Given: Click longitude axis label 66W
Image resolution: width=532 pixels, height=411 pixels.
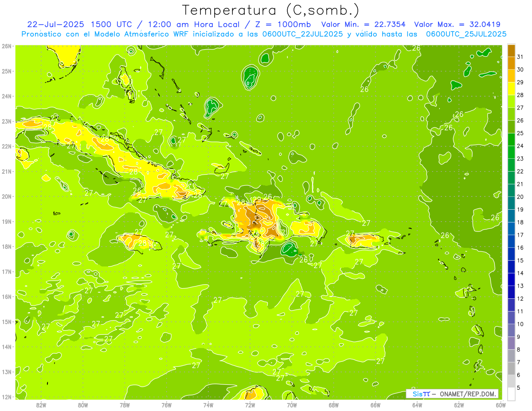Looking at the screenshot, I should click(376, 405).
